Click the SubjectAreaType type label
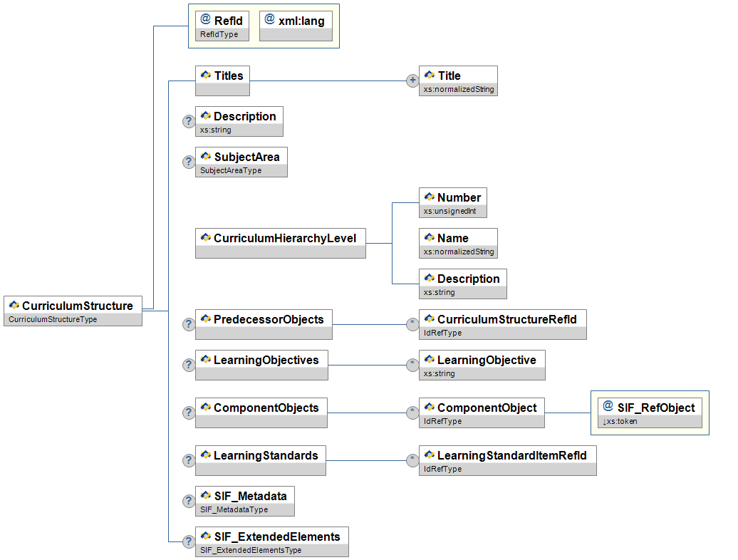Screen dimensions: 738x560 coord(230,170)
